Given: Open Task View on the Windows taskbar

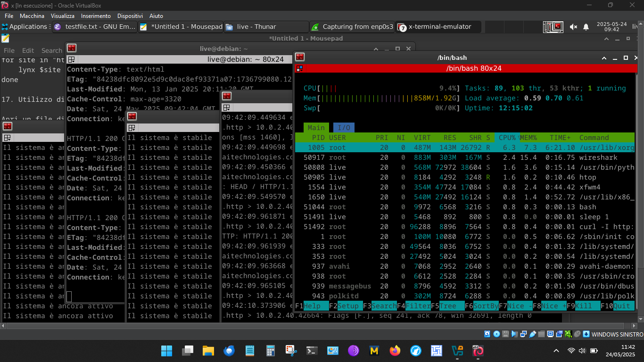Looking at the screenshot, I should [x=188, y=351].
